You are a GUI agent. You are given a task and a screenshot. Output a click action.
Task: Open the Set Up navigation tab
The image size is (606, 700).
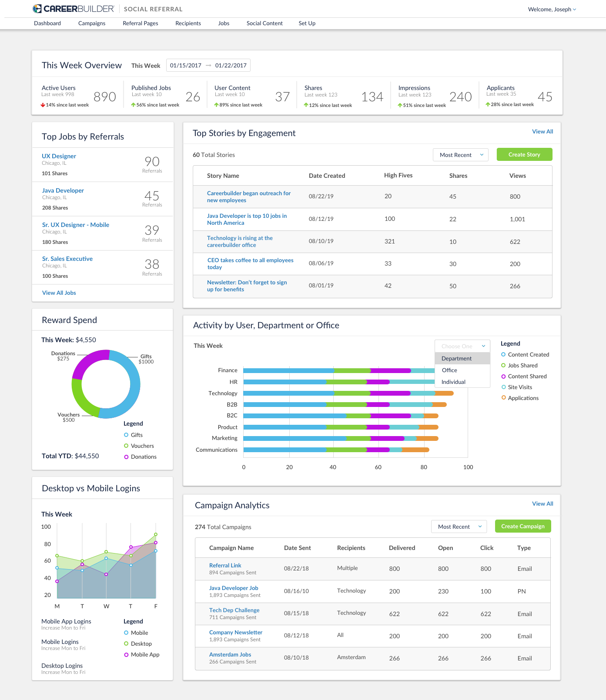coord(307,23)
